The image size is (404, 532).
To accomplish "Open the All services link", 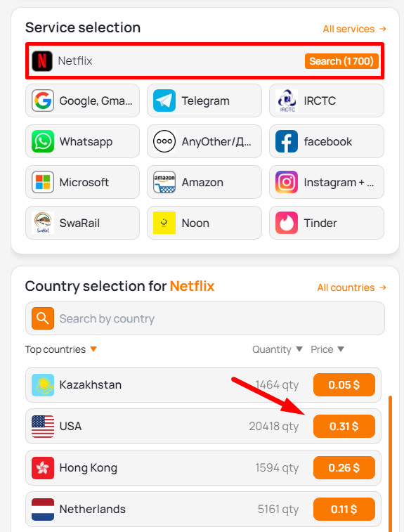I will (x=354, y=29).
